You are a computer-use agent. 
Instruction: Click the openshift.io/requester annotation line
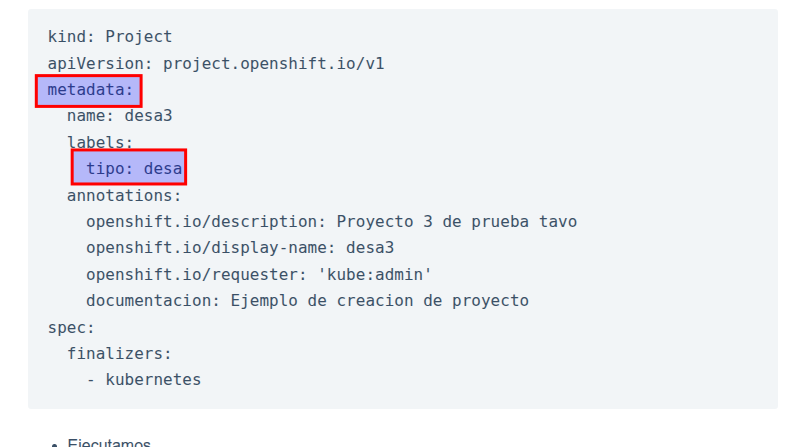pos(259,274)
